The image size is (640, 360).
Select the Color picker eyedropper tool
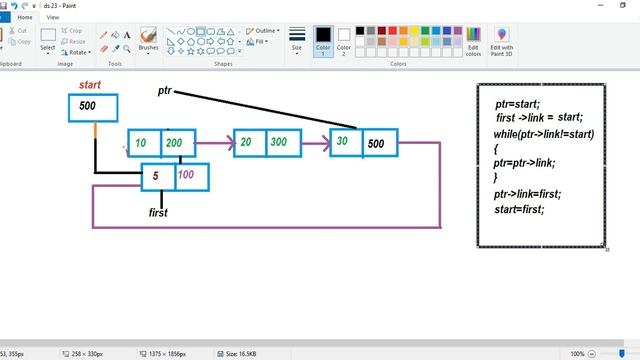pos(116,49)
